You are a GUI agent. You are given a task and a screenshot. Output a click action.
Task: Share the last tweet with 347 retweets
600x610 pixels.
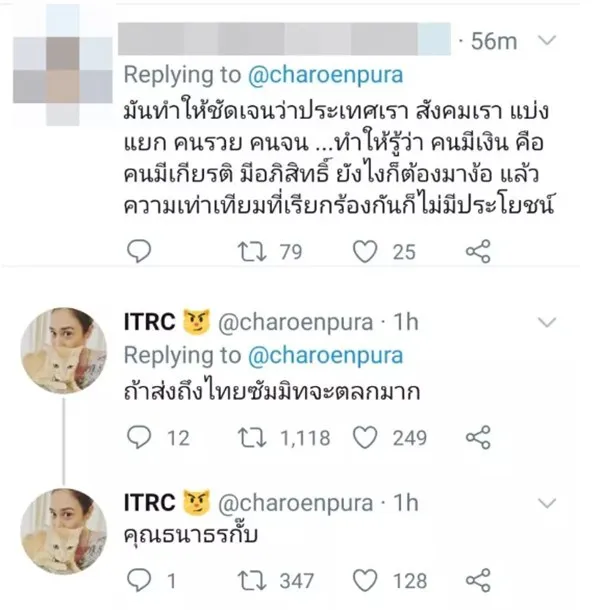click(x=479, y=578)
